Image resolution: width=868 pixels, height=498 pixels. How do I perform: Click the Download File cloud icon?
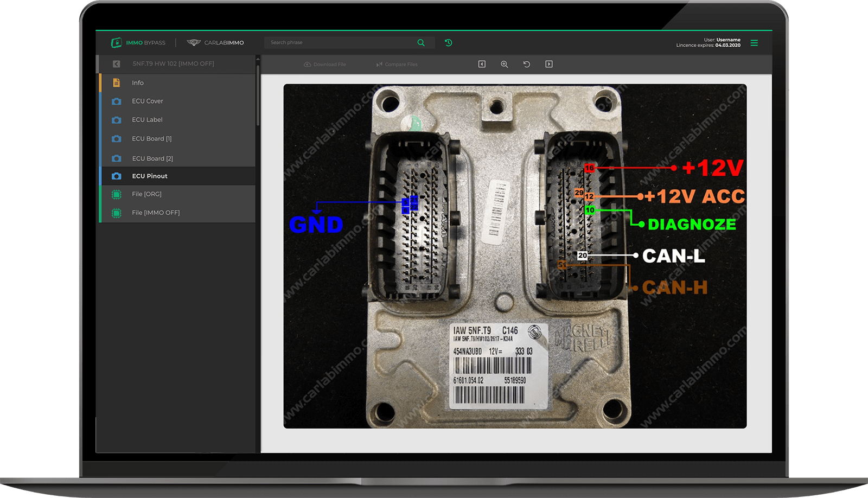(308, 64)
